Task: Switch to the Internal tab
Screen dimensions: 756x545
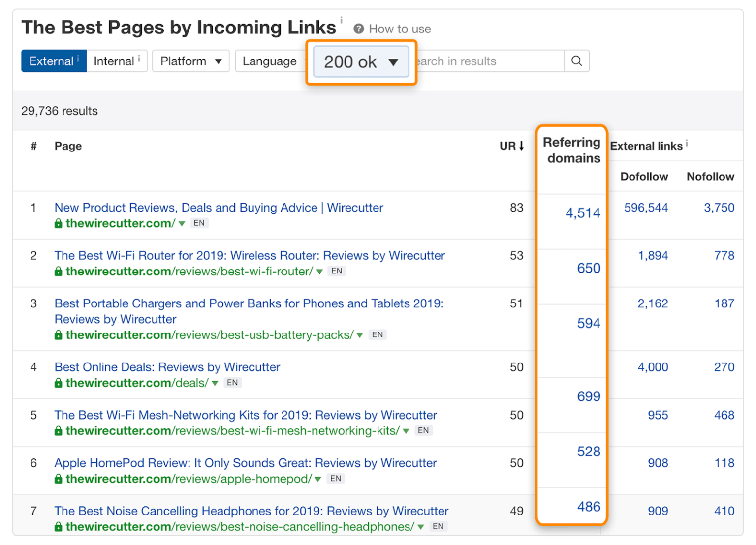Action: 114,61
